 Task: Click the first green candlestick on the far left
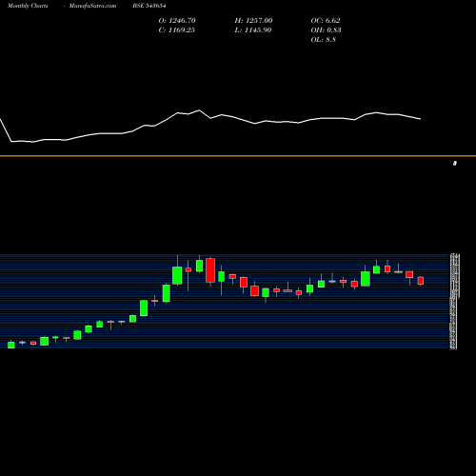tap(11, 345)
